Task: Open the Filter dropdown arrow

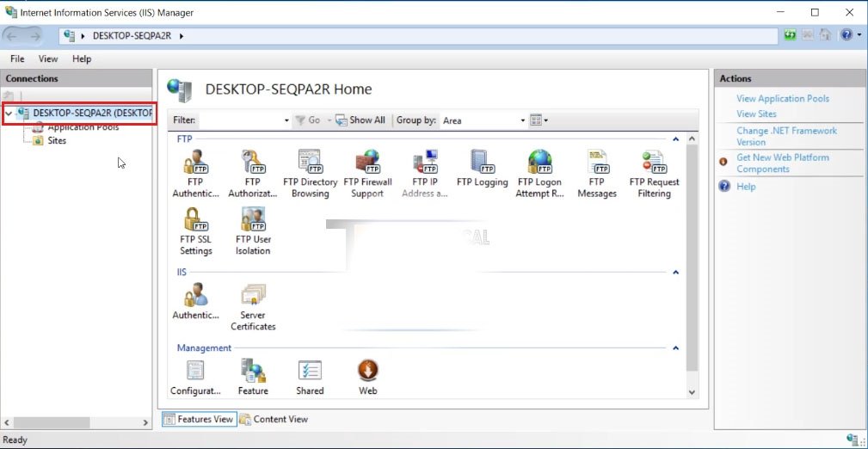Action: 286,120
